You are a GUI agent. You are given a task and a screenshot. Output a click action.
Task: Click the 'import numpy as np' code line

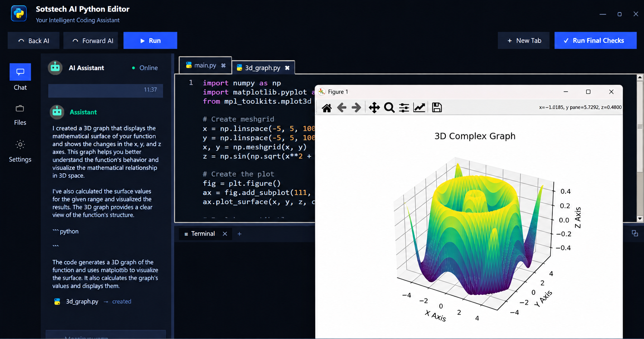pos(242,83)
